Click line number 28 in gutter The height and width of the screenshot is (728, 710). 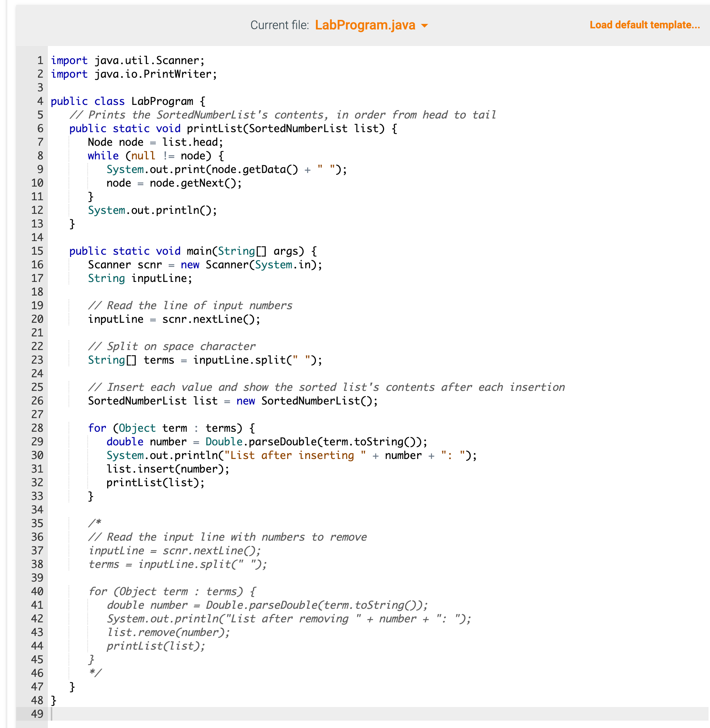37,428
